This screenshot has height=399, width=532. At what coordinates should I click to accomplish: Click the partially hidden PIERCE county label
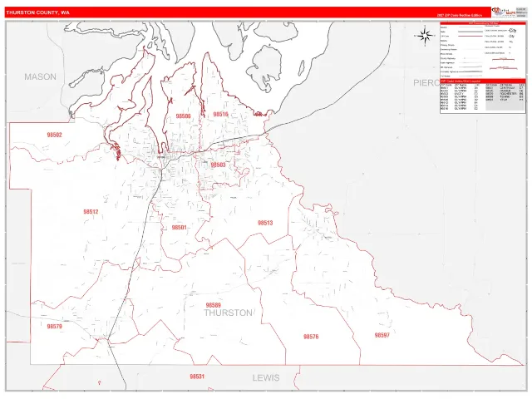(426, 83)
